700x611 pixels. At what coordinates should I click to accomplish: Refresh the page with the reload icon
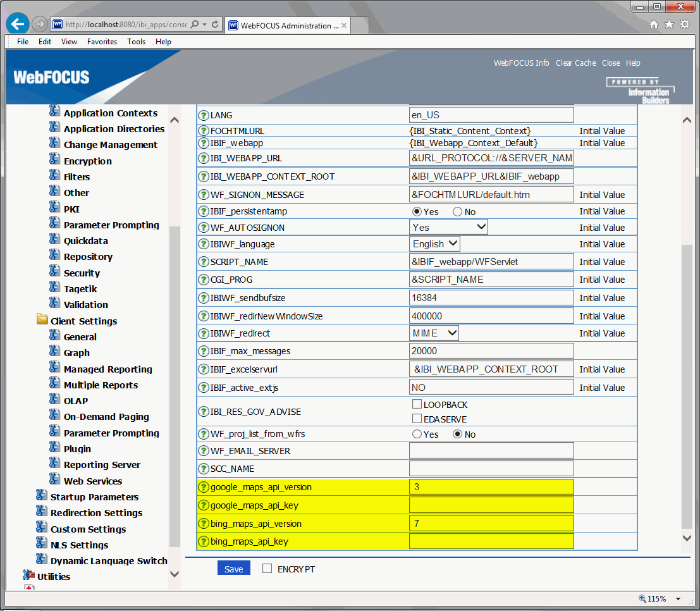215,25
